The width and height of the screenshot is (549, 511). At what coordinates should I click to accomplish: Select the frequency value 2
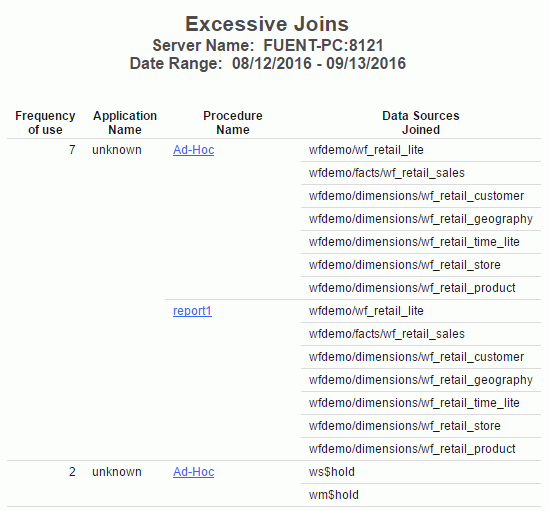(72, 472)
